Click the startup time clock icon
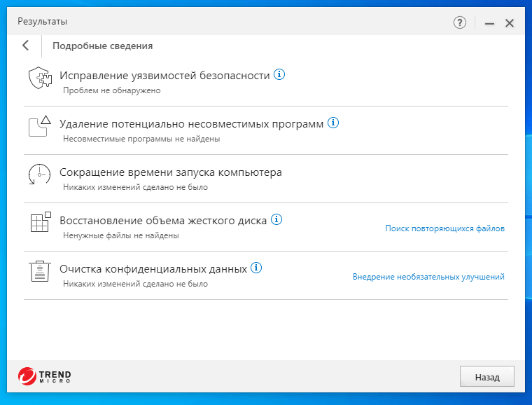This screenshot has width=532, height=405. click(x=39, y=174)
